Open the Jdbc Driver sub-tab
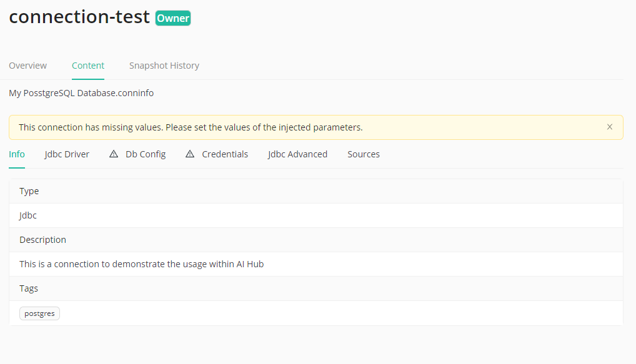636x364 pixels. coord(67,154)
